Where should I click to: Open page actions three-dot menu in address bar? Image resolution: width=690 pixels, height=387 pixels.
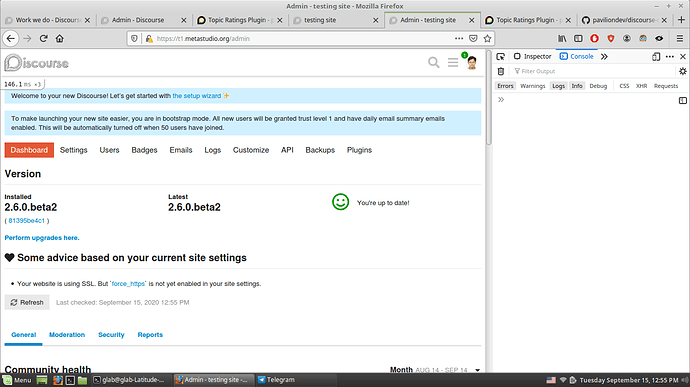[459, 39]
